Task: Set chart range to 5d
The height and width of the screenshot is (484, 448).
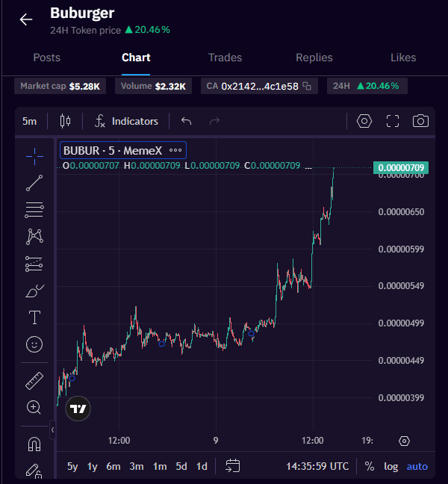Action: pos(181,466)
